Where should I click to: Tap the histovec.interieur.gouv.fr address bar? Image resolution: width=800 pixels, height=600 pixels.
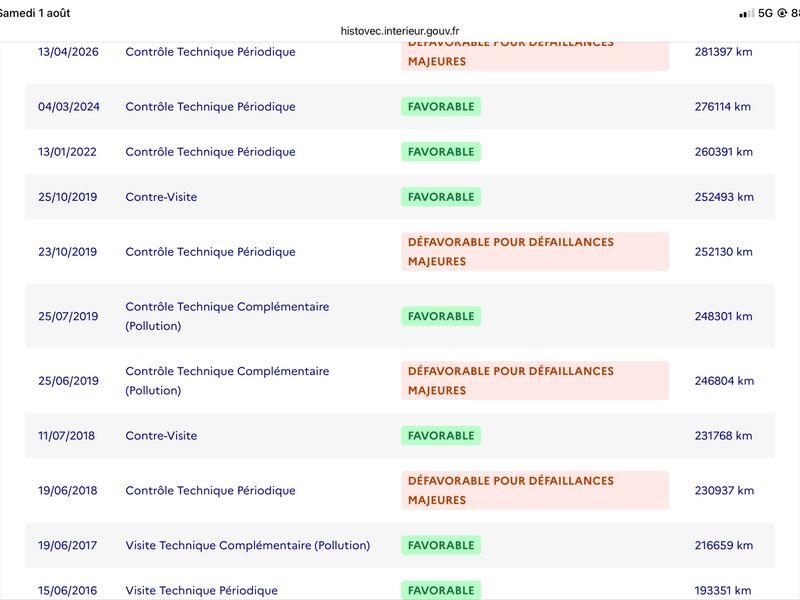click(x=400, y=31)
